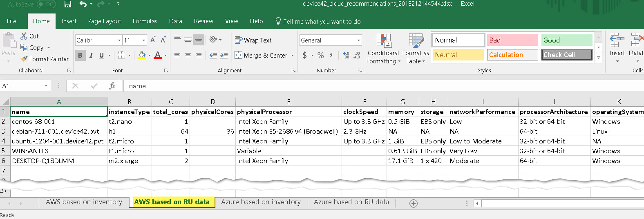Click the Middle Align icon
The width and height of the screenshot is (644, 219).
click(x=188, y=40)
